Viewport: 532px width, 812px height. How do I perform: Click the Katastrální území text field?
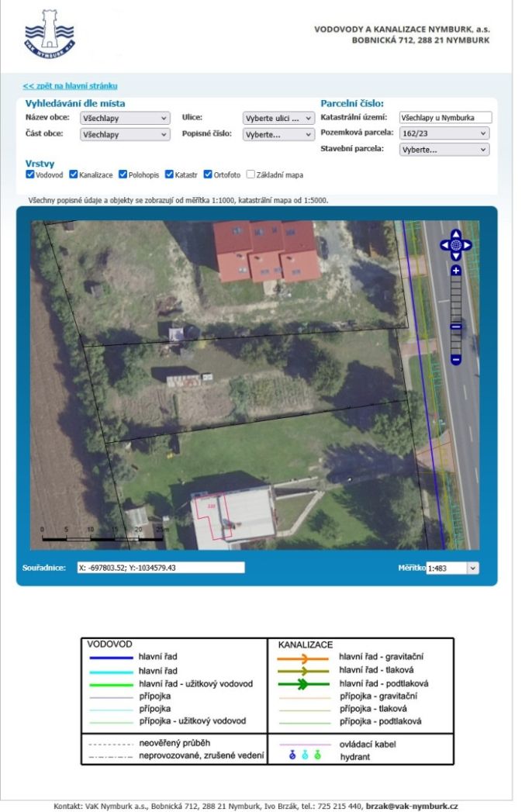click(x=444, y=118)
